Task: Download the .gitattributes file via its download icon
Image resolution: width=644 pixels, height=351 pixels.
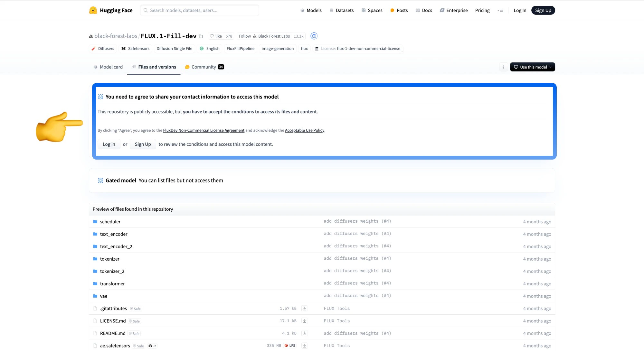Action: click(x=305, y=308)
